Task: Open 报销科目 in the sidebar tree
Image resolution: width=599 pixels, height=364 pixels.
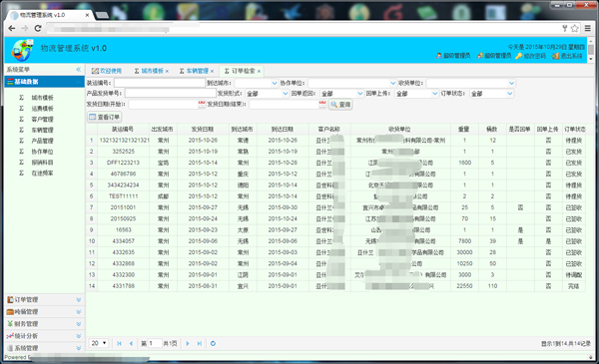Action: 42,163
